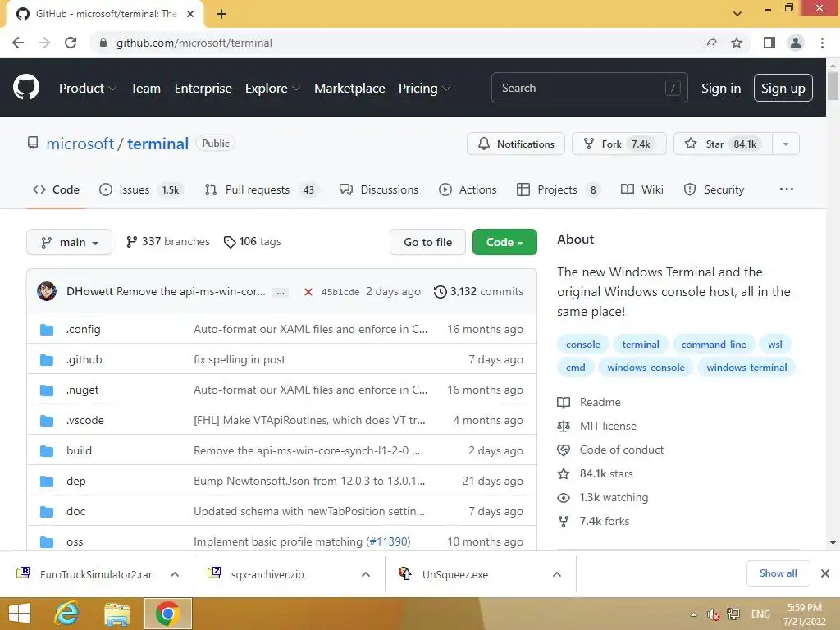Open the Actions tab
The height and width of the screenshot is (630, 840).
(x=468, y=189)
